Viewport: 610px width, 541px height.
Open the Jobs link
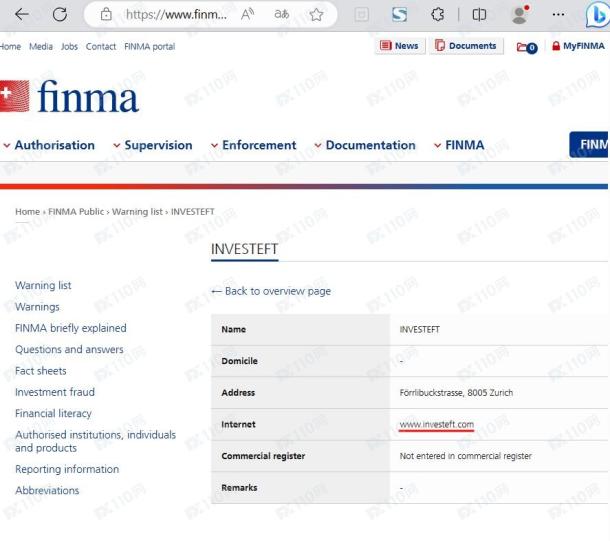coord(69,47)
